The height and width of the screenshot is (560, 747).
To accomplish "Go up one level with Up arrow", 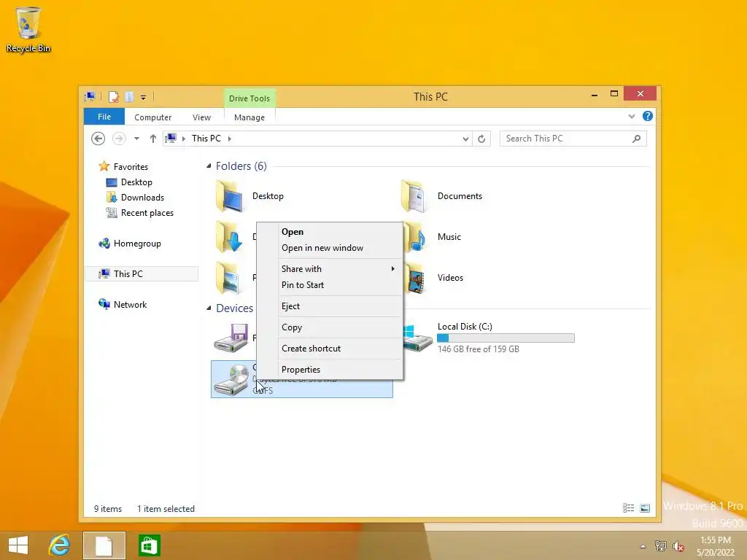I will pos(153,139).
